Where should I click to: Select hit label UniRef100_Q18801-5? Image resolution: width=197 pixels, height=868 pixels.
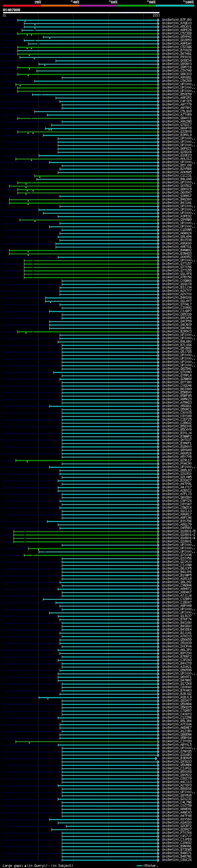[x=179, y=531]
